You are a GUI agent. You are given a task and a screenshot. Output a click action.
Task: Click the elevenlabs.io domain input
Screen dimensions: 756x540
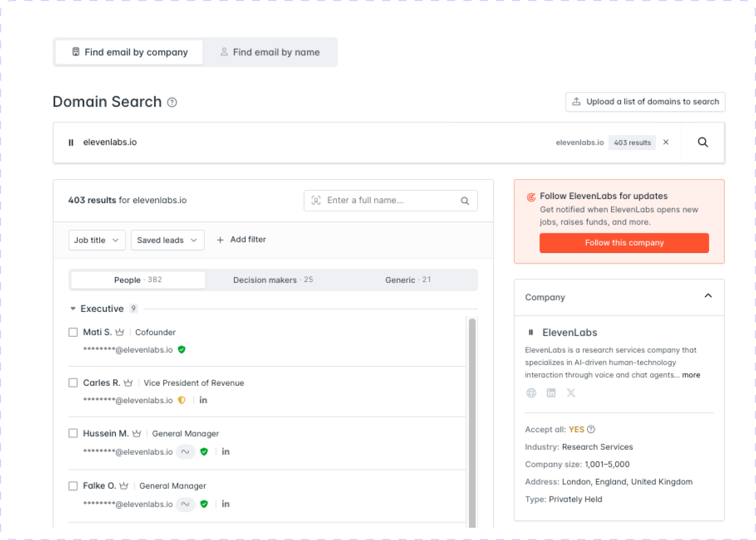tap(306, 142)
